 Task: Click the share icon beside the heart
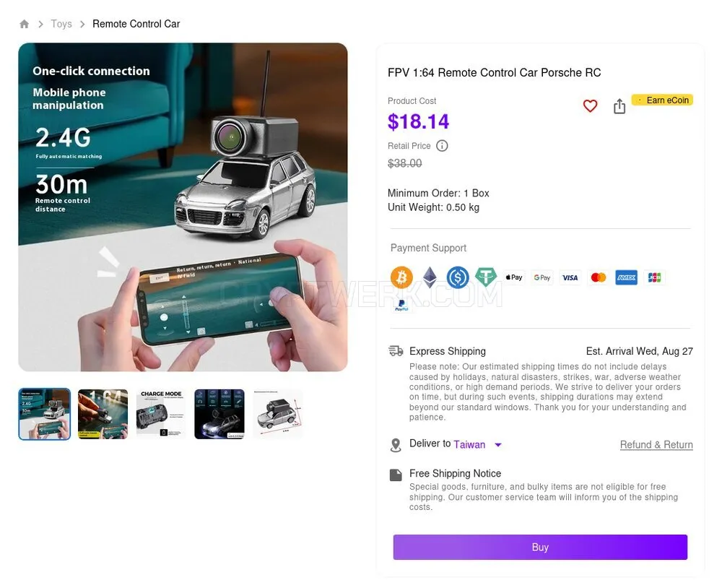click(x=619, y=106)
